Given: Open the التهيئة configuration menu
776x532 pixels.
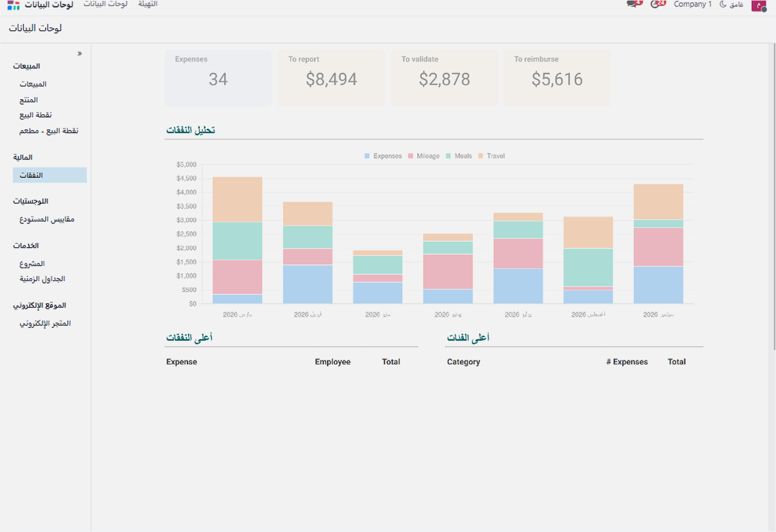Looking at the screenshot, I should pyautogui.click(x=148, y=4).
